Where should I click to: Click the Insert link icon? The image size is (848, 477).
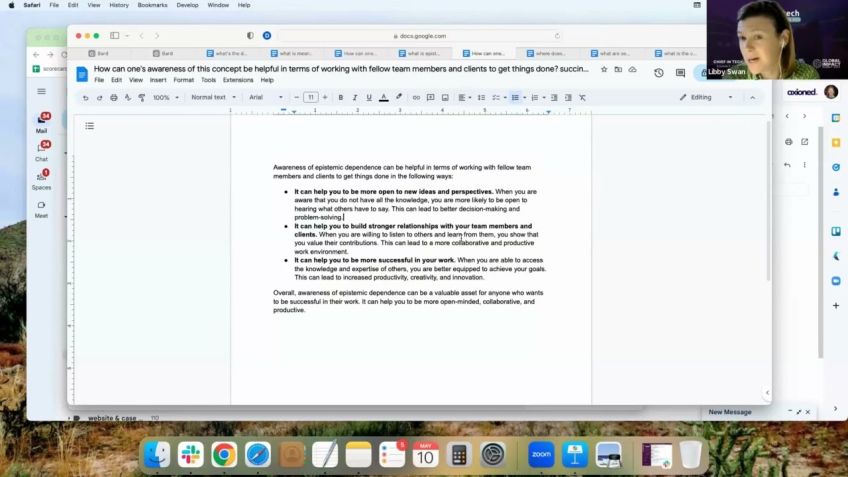(x=416, y=97)
